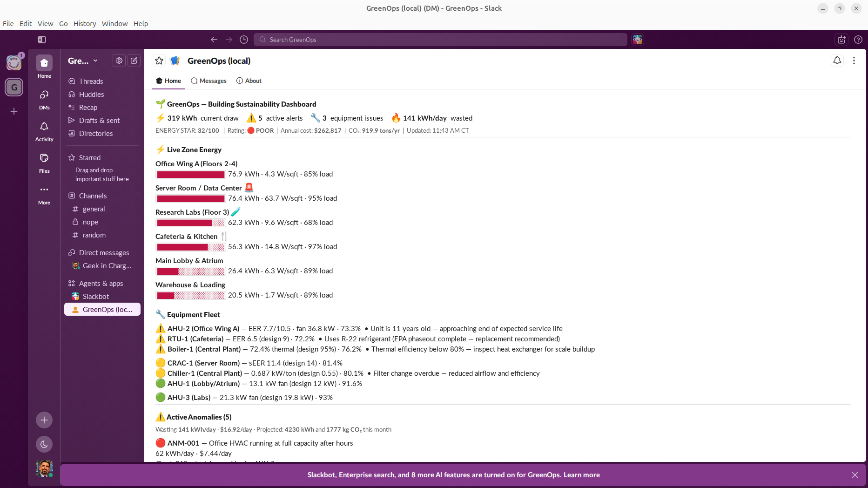Open Slackbot under Agents & apps
Screen dimensions: 868x488
pyautogui.click(x=102, y=297)
